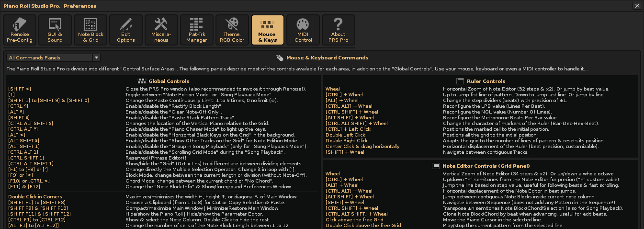Open the Pat-Trk Manager tab
Screen dimensions: 644x229
click(x=197, y=30)
